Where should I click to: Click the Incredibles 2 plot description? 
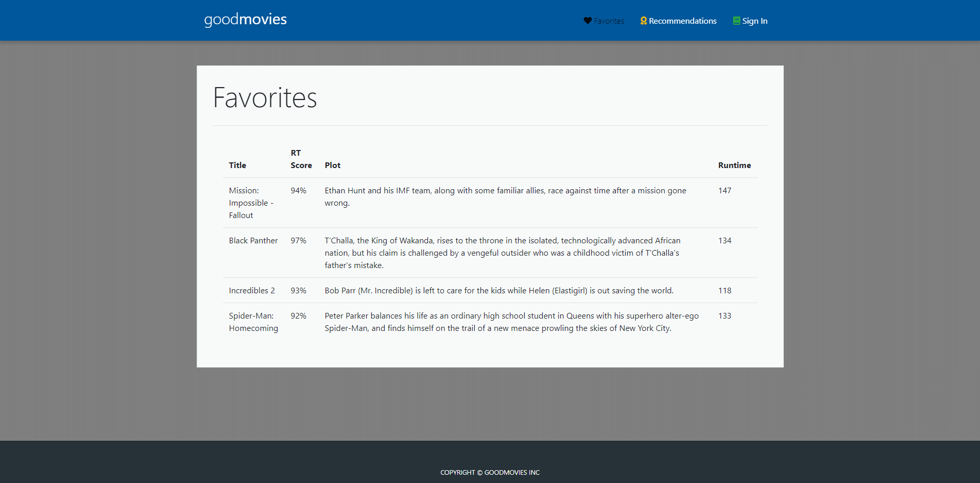[x=498, y=291]
